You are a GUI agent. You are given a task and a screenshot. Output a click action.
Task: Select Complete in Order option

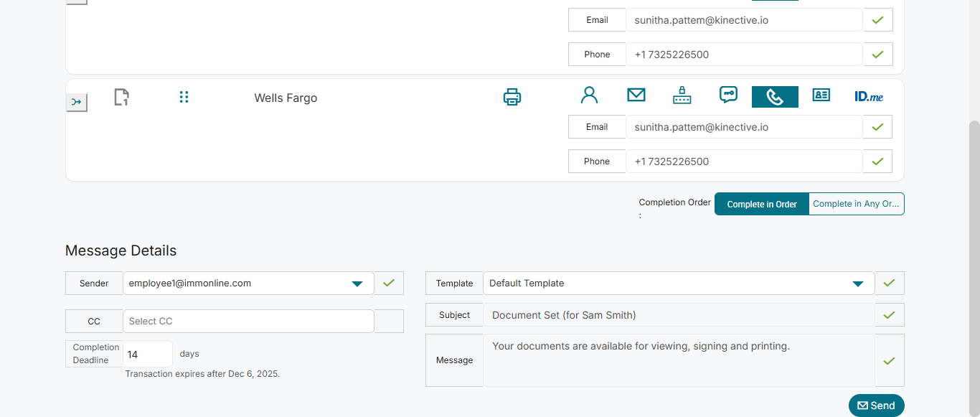pos(762,204)
